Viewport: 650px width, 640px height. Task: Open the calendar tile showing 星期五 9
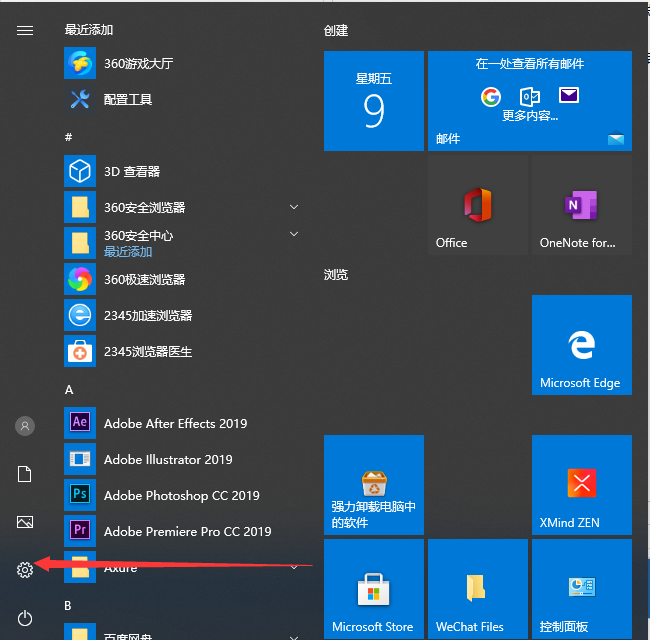pyautogui.click(x=373, y=101)
